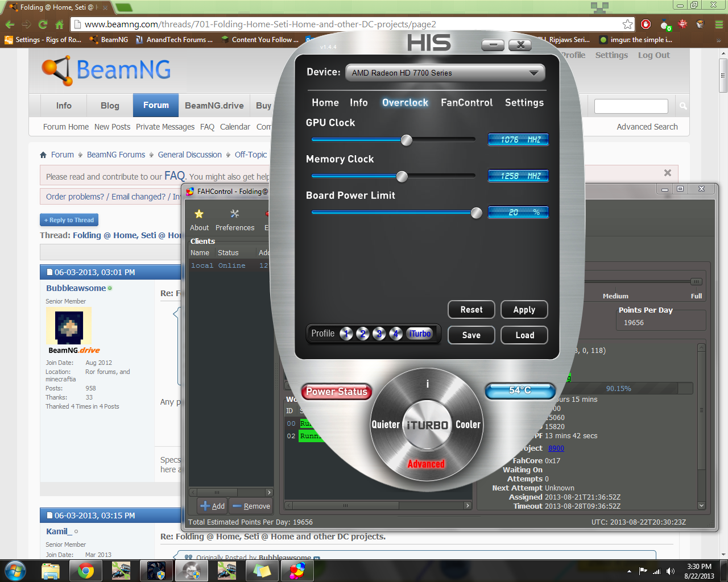Click the Chrome home icon
The height and width of the screenshot is (582, 728).
coord(59,24)
